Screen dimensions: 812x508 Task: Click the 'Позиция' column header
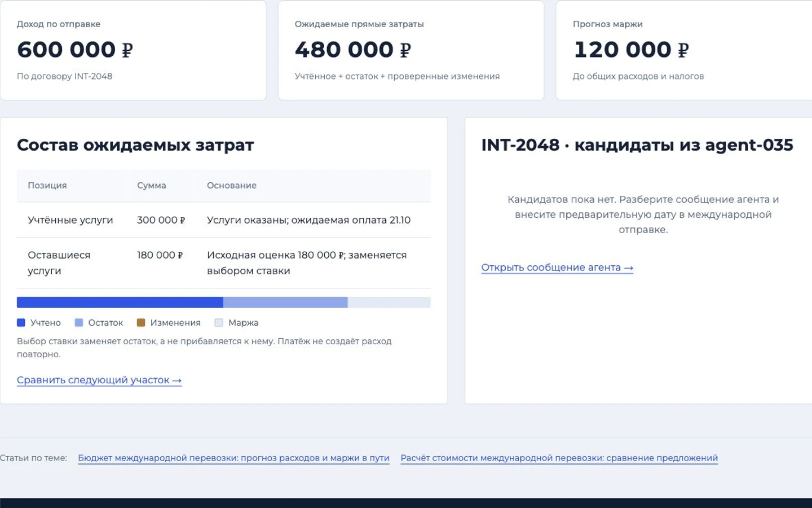click(x=47, y=186)
